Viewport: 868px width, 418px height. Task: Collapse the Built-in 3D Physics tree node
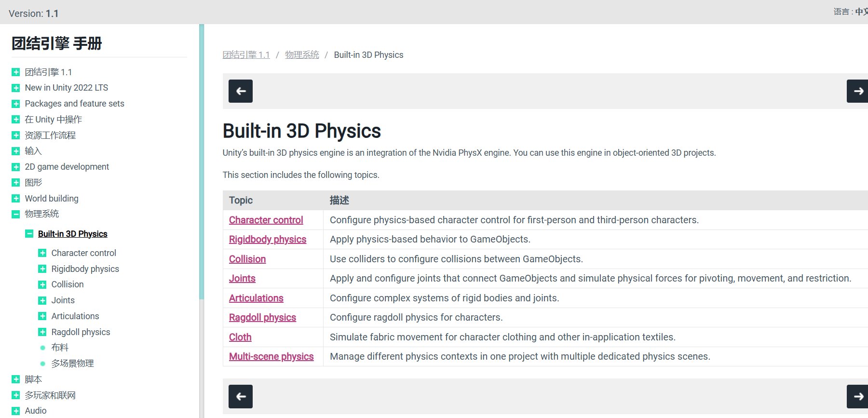point(29,234)
